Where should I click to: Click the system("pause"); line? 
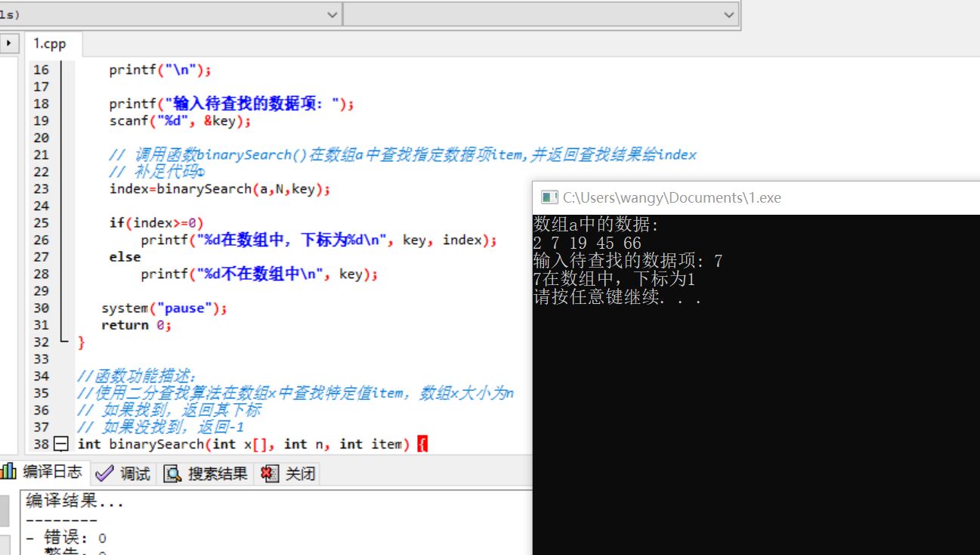(x=164, y=309)
